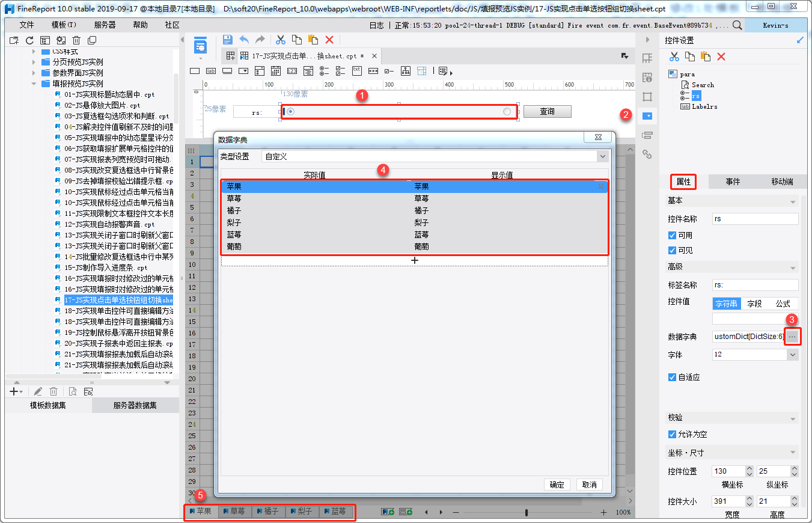Select the Labelrs node in the widget tree

(x=704, y=106)
